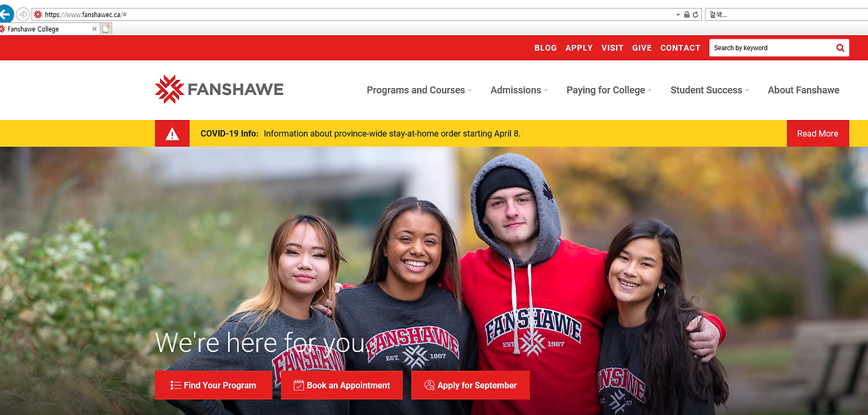Click the browser forward arrow button
Screen dimensions: 868x415
click(x=22, y=14)
